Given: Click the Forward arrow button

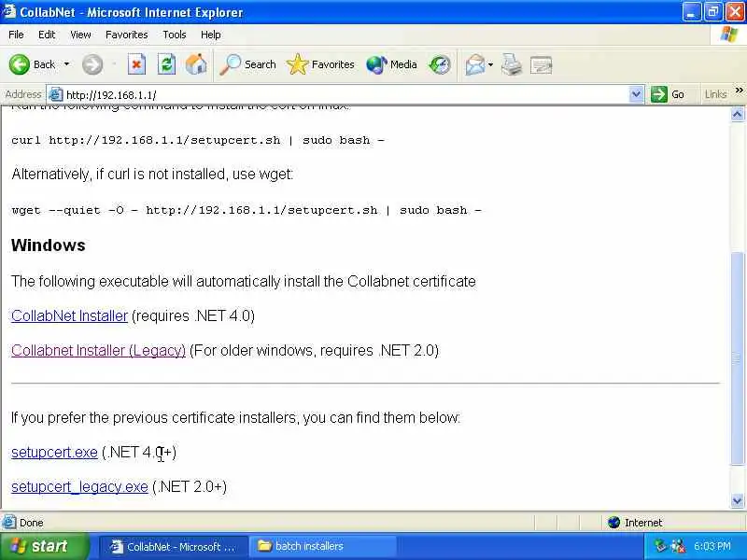Looking at the screenshot, I should click(92, 64).
